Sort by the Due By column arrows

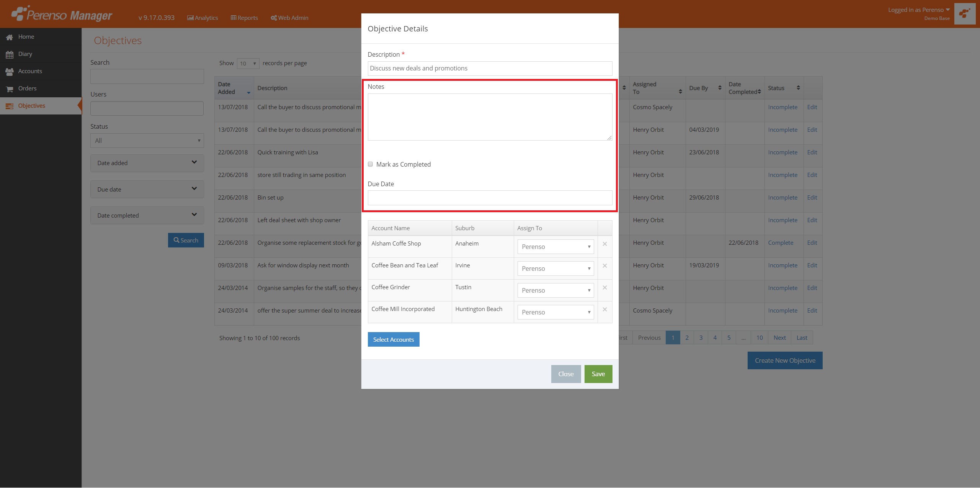point(720,88)
